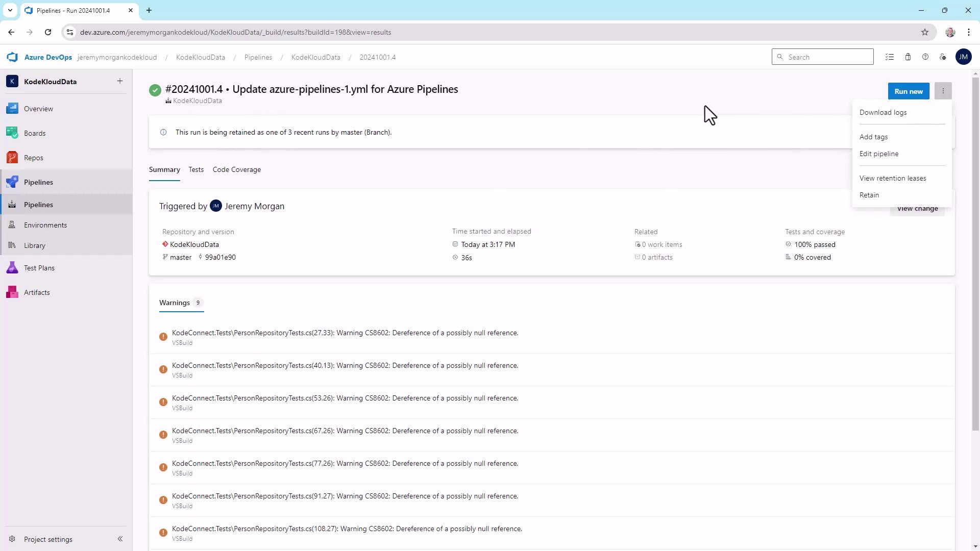The image size is (980, 551).
Task: Click the Repos sidebar icon
Action: point(12,158)
